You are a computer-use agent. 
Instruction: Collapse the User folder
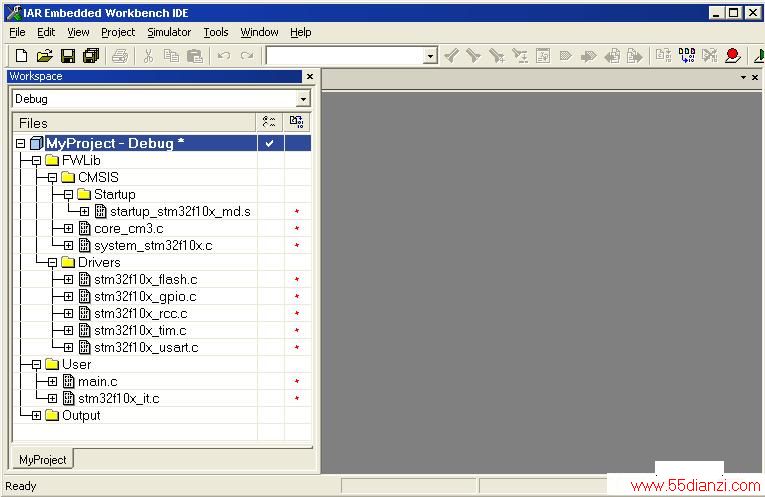coord(36,364)
